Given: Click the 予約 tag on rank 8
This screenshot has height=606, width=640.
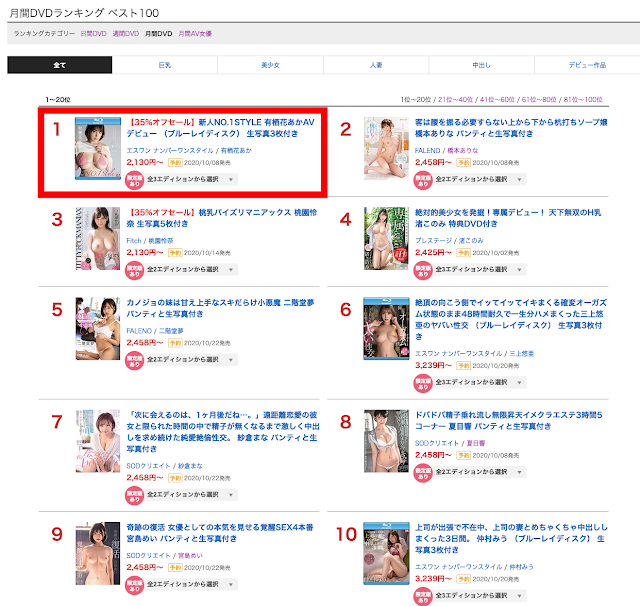Looking at the screenshot, I should 464,455.
